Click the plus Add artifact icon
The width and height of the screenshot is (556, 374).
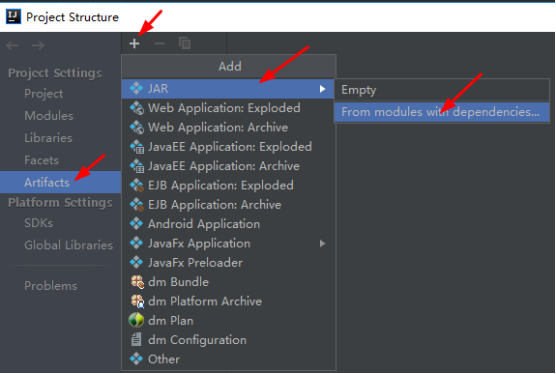coord(134,44)
